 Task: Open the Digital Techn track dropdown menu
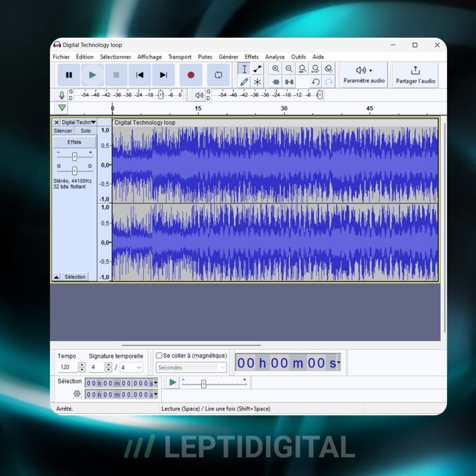79,122
